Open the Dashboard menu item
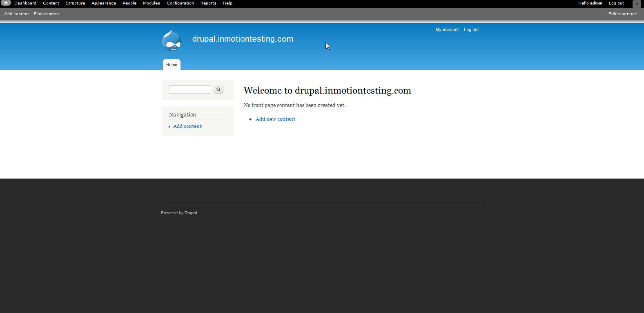Image resolution: width=644 pixels, height=313 pixels. [25, 3]
